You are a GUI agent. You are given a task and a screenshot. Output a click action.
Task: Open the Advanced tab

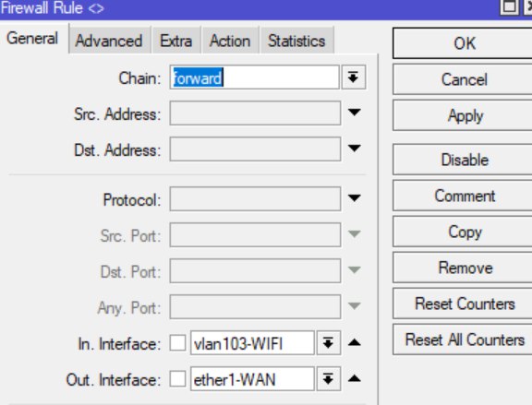[x=109, y=41]
